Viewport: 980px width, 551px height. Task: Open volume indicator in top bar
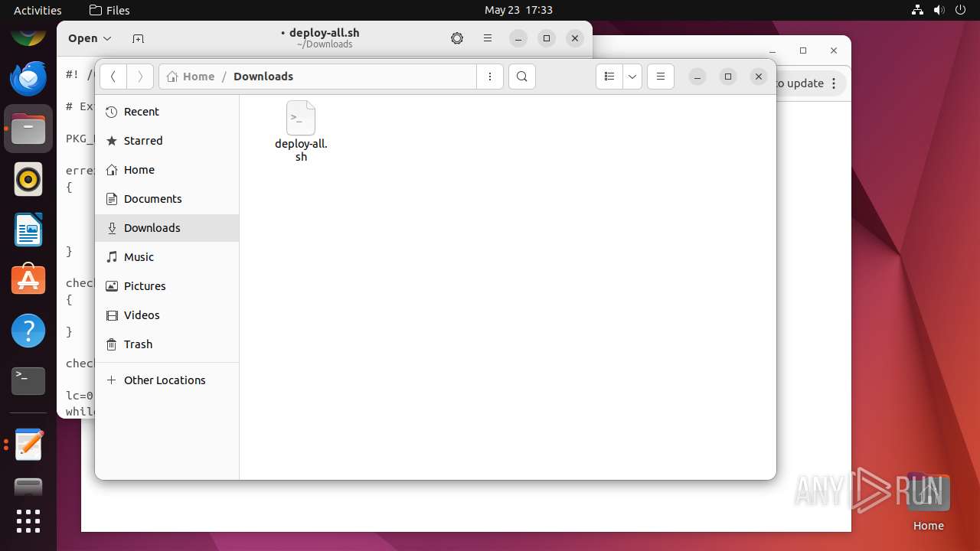point(939,10)
